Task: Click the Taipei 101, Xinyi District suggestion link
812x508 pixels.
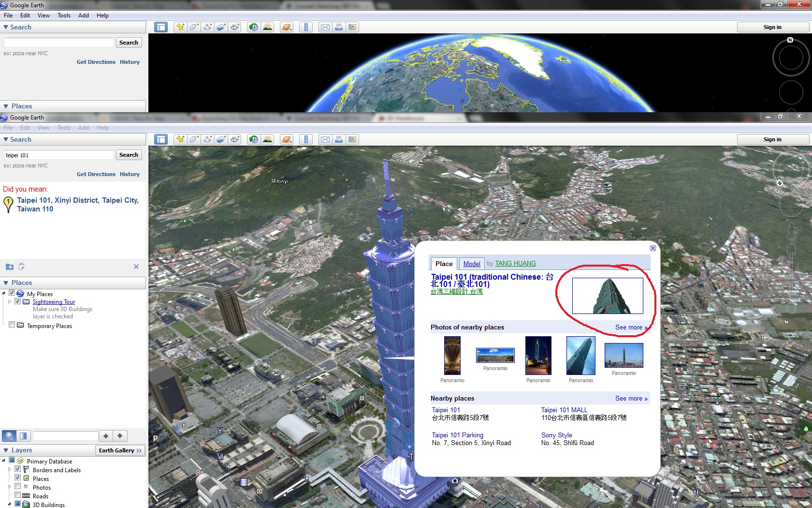Action: 78,205
